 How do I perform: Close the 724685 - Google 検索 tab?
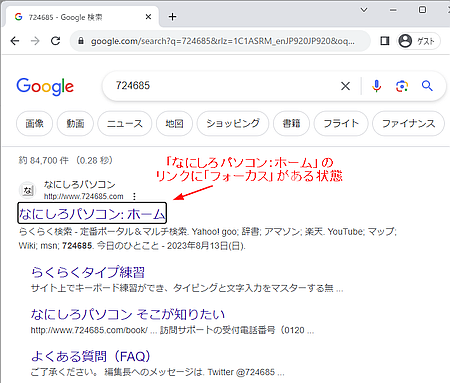pyautogui.click(x=148, y=17)
